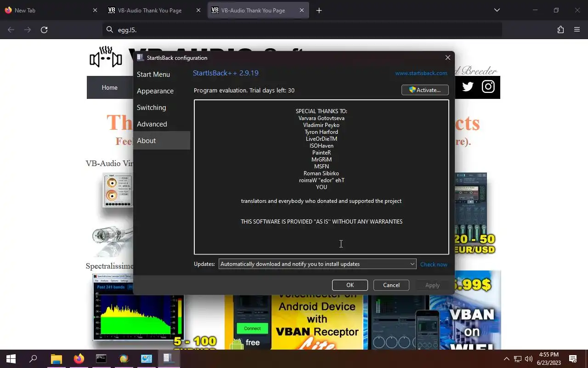Open the notification center icon
588x368 pixels.
click(573, 359)
